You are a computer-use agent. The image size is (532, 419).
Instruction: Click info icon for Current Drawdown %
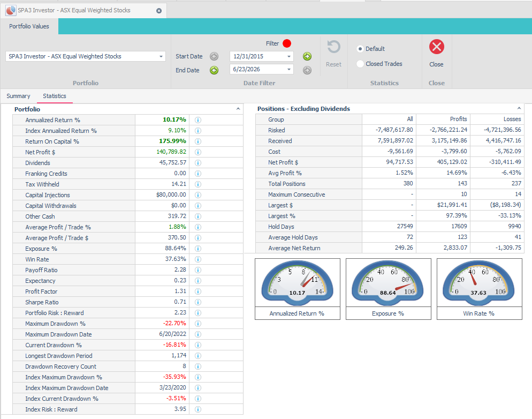click(x=198, y=345)
